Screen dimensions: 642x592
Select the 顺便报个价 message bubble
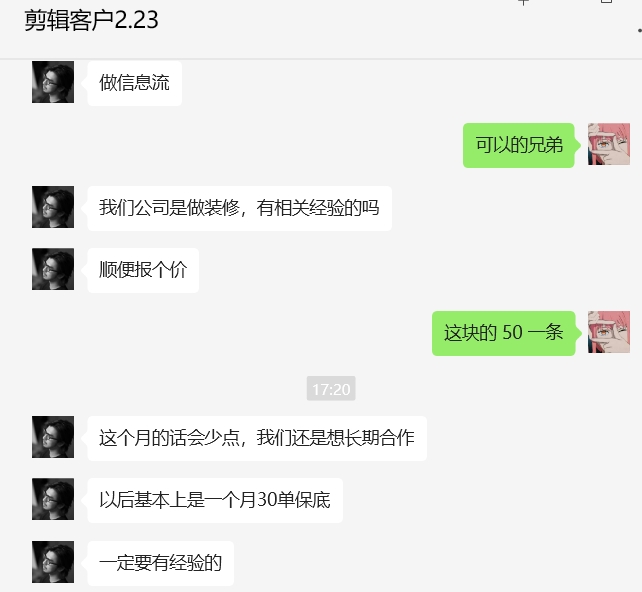[x=143, y=270]
